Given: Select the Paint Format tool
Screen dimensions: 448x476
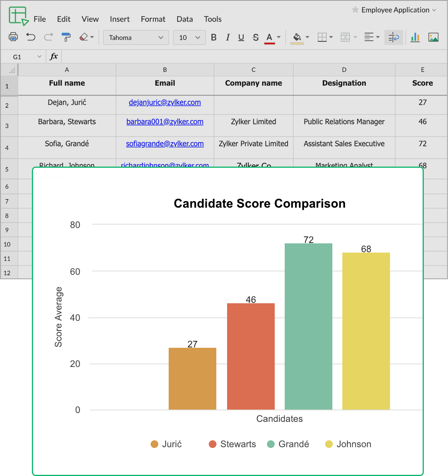Looking at the screenshot, I should pos(66,37).
